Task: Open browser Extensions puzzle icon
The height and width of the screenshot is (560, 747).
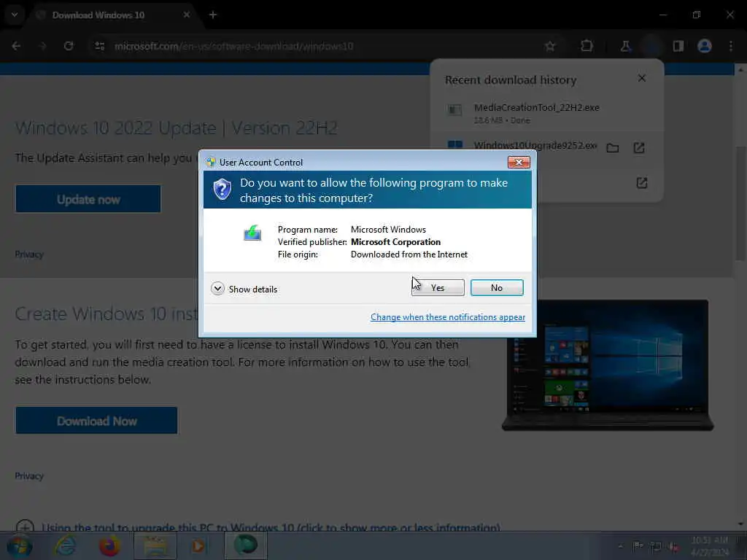Action: (x=587, y=46)
